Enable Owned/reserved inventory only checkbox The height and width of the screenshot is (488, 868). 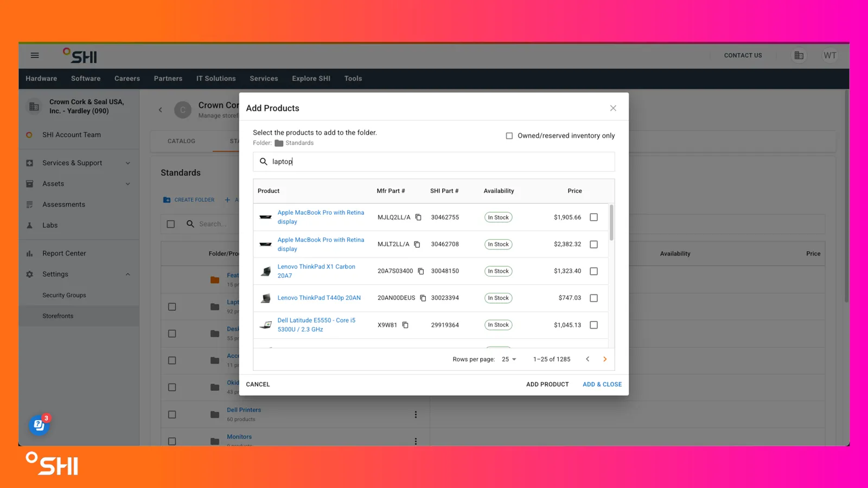(509, 136)
